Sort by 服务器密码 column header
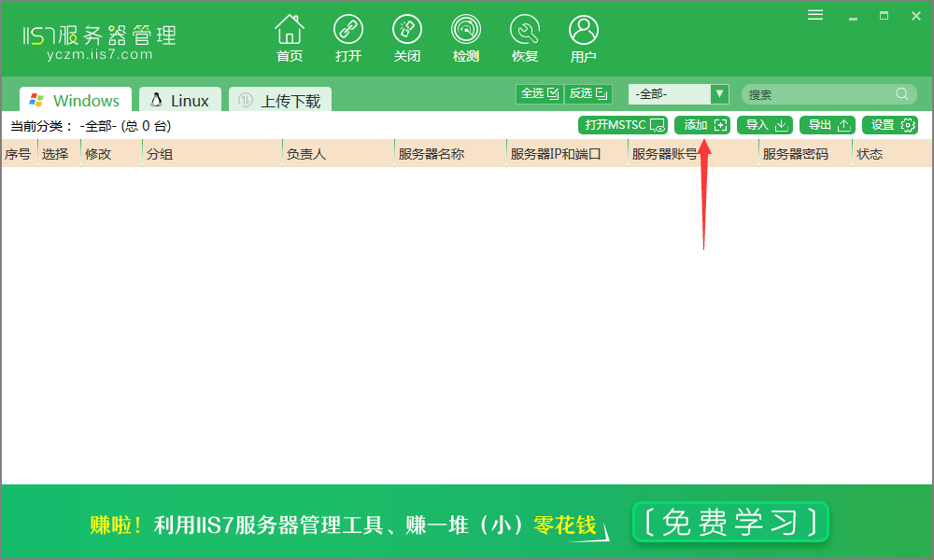Image resolution: width=934 pixels, height=560 pixels. (805, 154)
